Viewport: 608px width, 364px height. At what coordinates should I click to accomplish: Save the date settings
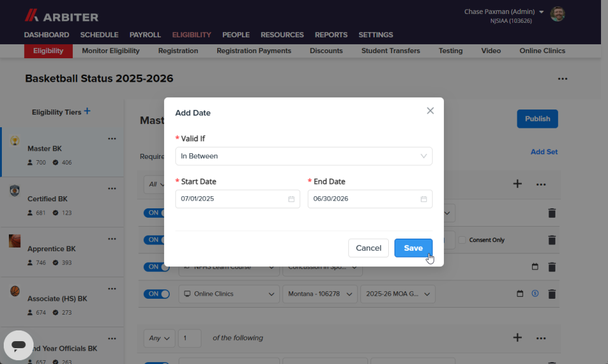414,248
